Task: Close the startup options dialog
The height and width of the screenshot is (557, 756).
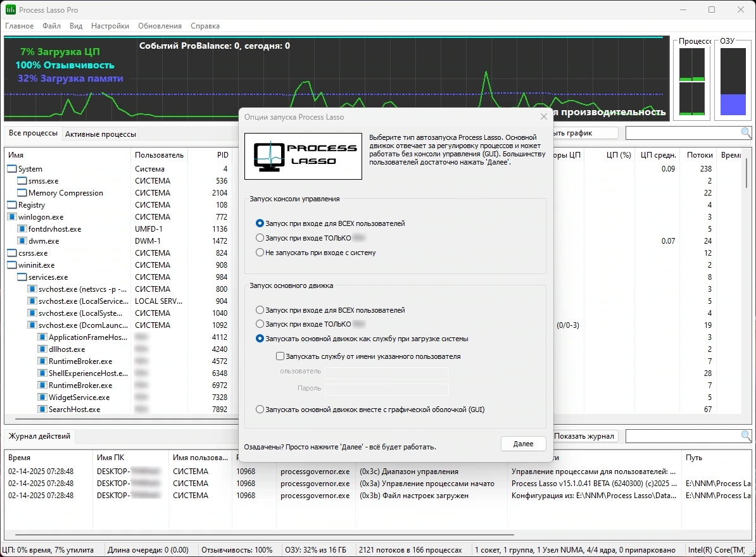Action: [x=544, y=116]
